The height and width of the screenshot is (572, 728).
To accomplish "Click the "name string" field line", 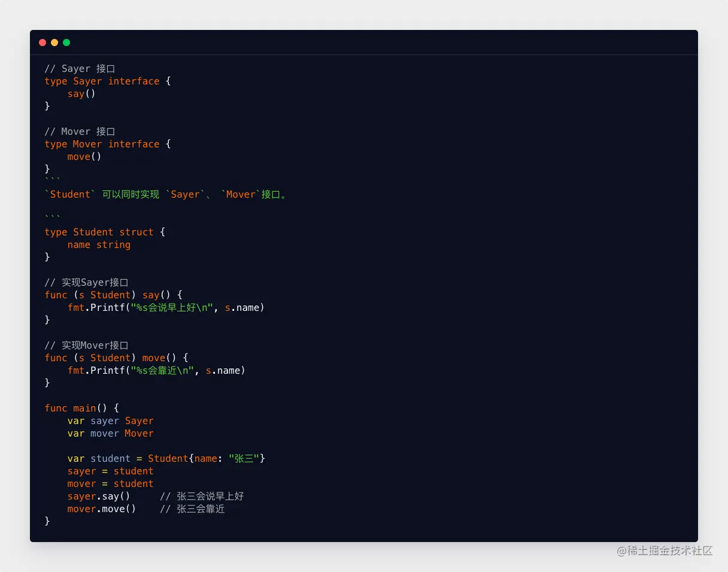I will 99,245.
